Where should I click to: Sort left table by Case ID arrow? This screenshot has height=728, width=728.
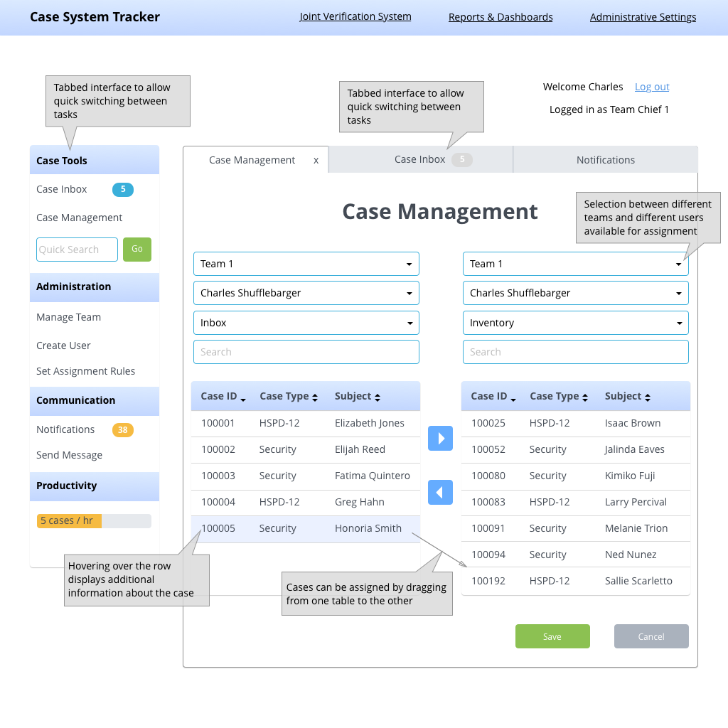tap(243, 399)
